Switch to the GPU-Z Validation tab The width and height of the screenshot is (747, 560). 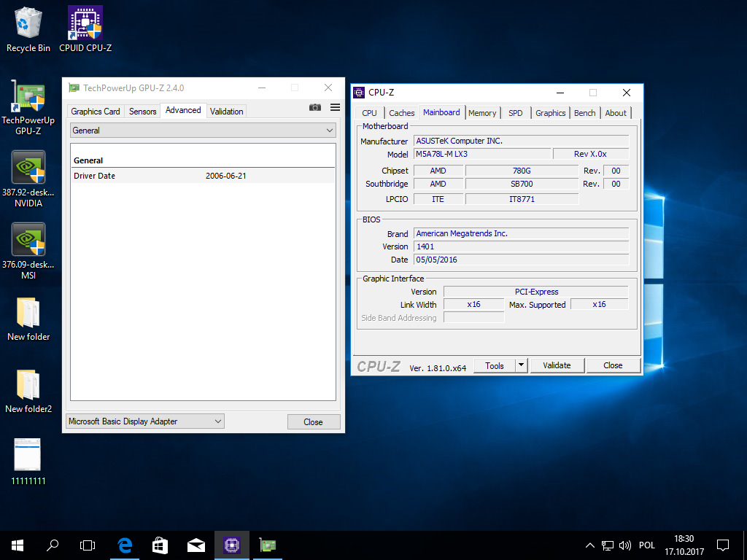click(226, 112)
